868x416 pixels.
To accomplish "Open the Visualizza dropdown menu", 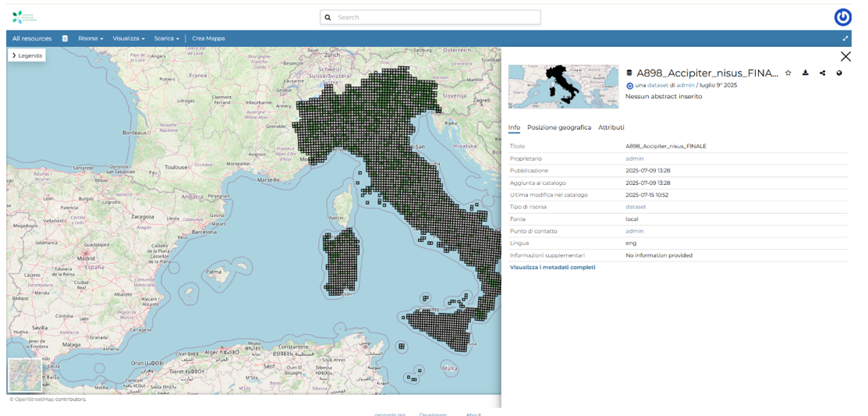I will click(x=129, y=38).
